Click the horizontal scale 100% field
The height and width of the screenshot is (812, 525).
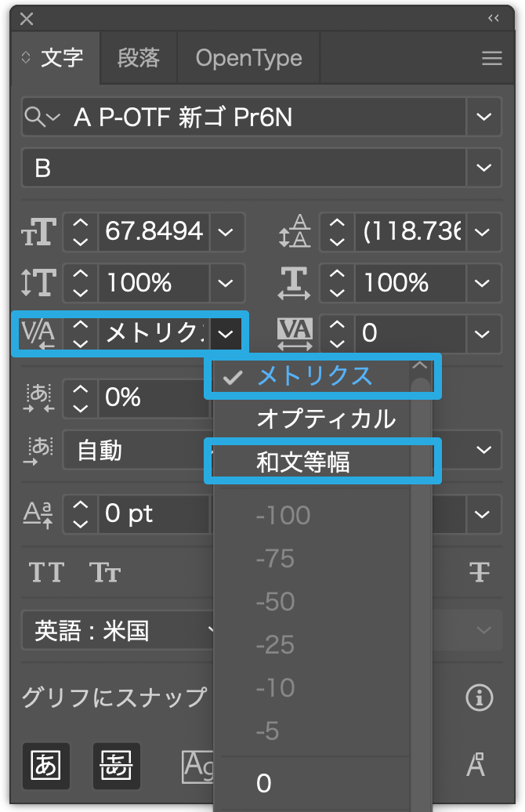(x=410, y=283)
